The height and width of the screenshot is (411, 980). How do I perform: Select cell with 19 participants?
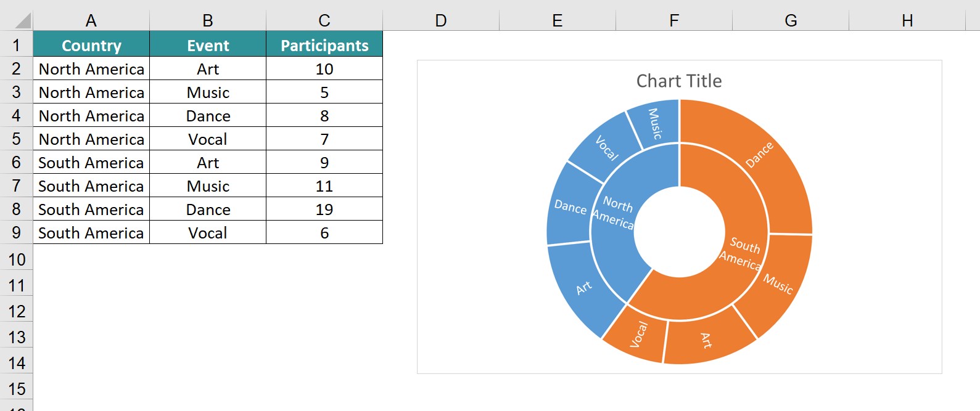(324, 209)
